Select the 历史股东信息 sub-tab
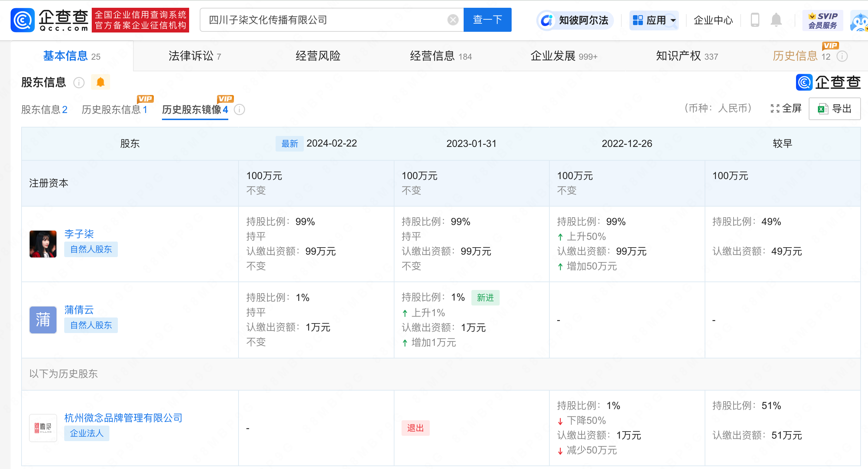Image resolution: width=868 pixels, height=469 pixels. [x=114, y=109]
